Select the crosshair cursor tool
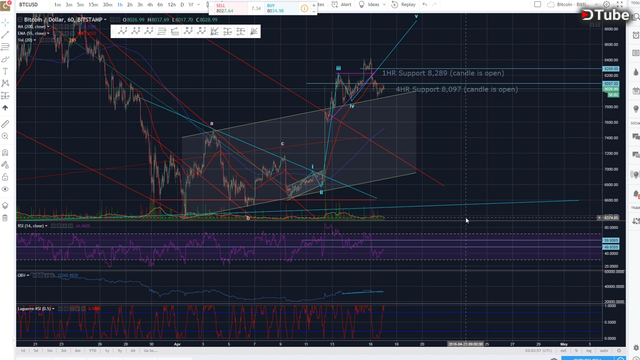 click(5, 23)
